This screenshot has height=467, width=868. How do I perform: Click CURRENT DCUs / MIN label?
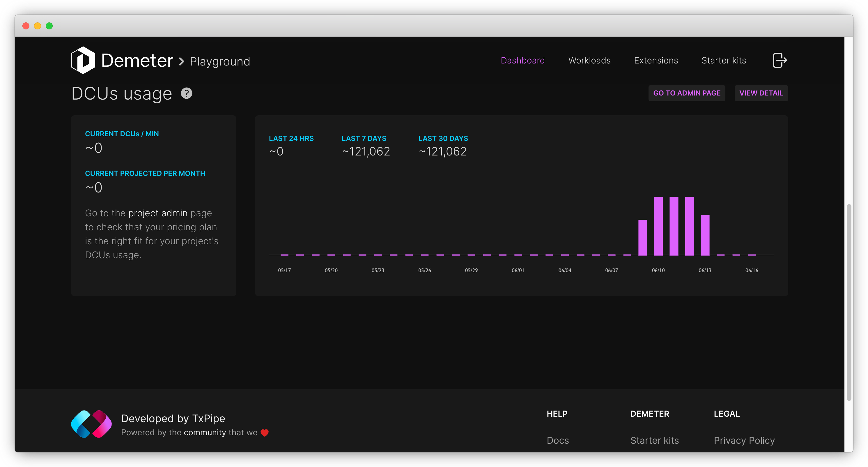point(122,134)
